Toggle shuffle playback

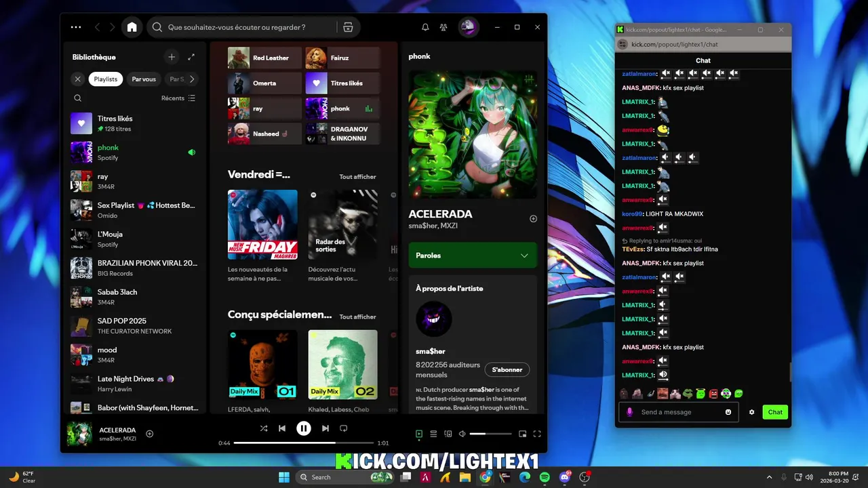[264, 428]
